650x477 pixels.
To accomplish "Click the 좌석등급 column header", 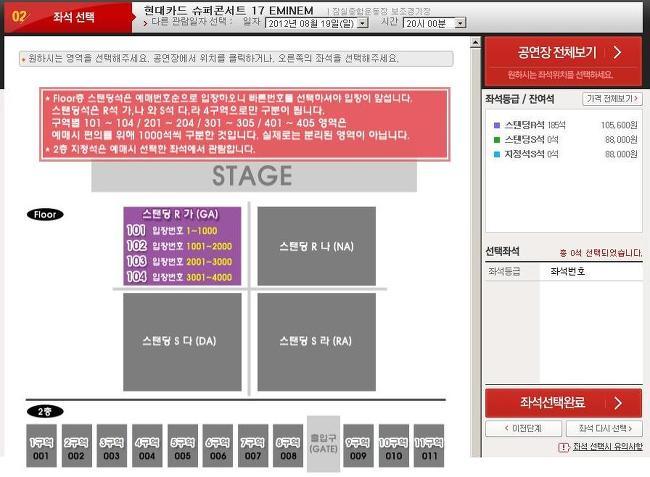I will (504, 271).
